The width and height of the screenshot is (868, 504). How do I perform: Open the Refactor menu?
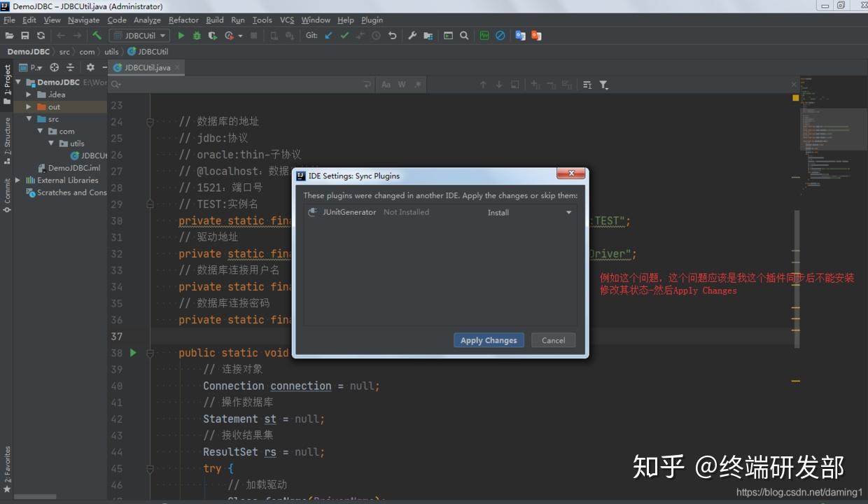(x=183, y=20)
